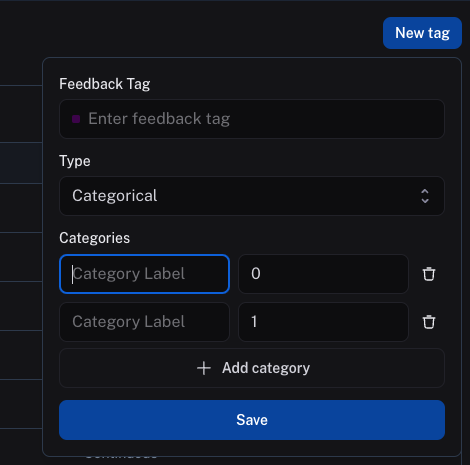
Task: Save the new feedback tag
Action: [x=252, y=420]
